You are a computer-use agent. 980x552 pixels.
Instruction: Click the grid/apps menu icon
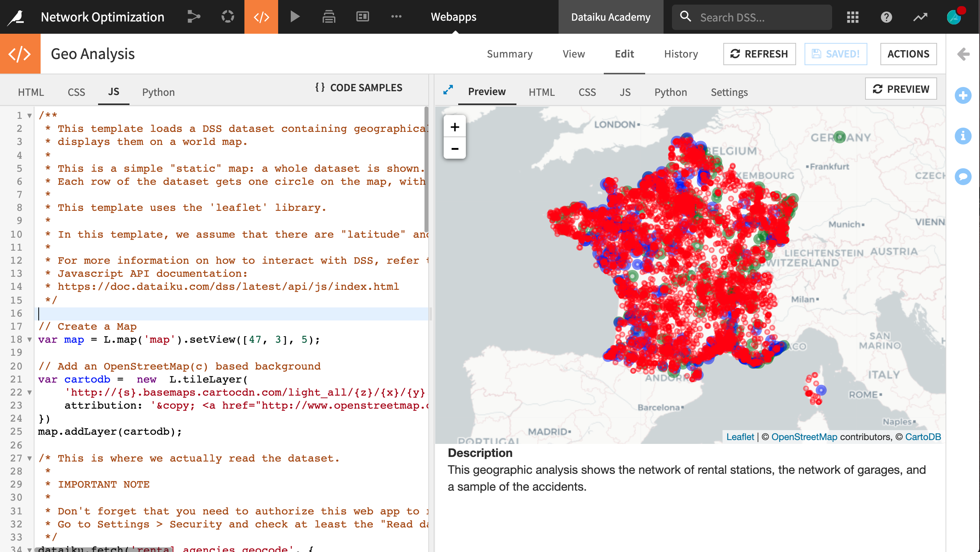coord(853,16)
